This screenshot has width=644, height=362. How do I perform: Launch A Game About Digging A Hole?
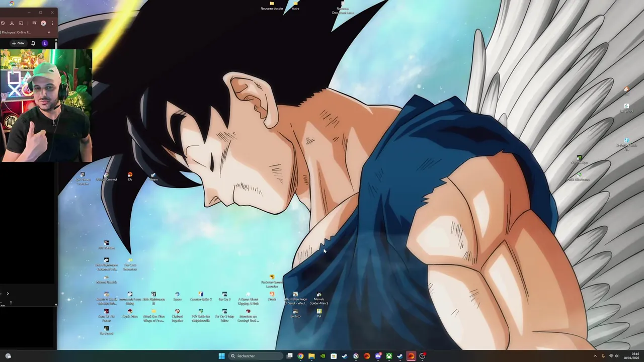(x=248, y=299)
